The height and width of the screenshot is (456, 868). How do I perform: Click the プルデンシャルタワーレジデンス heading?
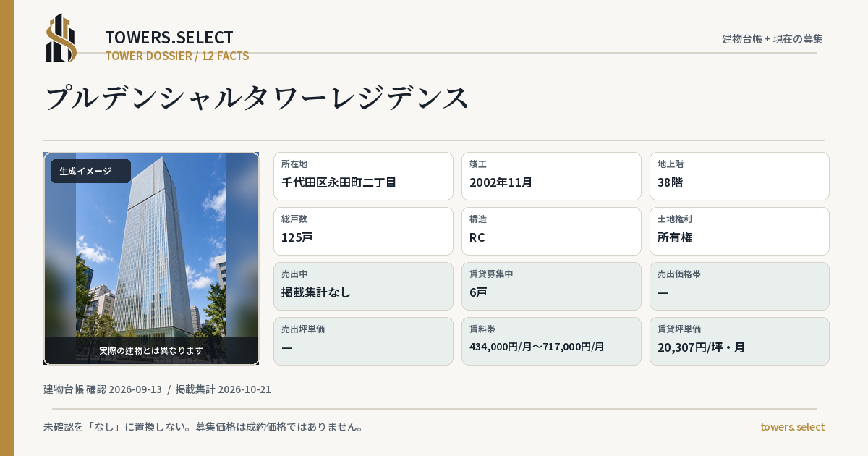[x=258, y=98]
